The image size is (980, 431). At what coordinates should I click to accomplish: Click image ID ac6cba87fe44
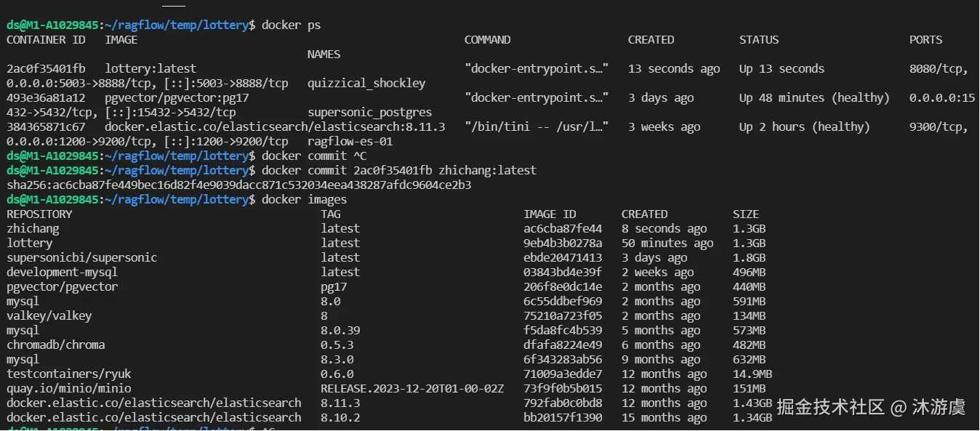click(x=563, y=228)
